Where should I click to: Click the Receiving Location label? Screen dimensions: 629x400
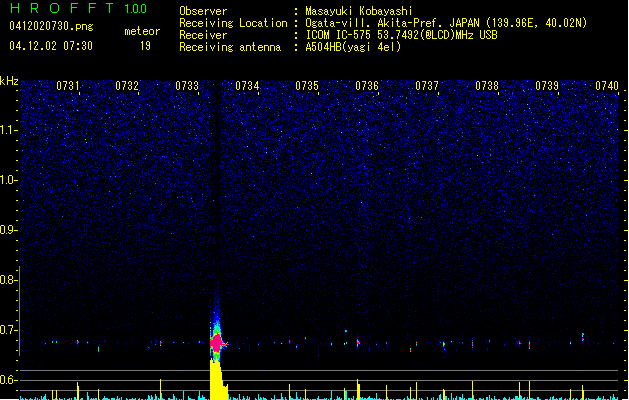click(233, 23)
